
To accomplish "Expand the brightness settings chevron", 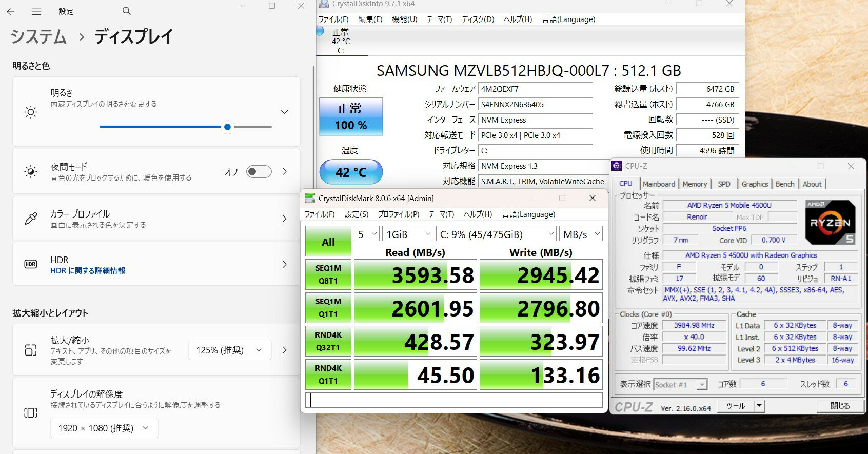I will coord(285,112).
